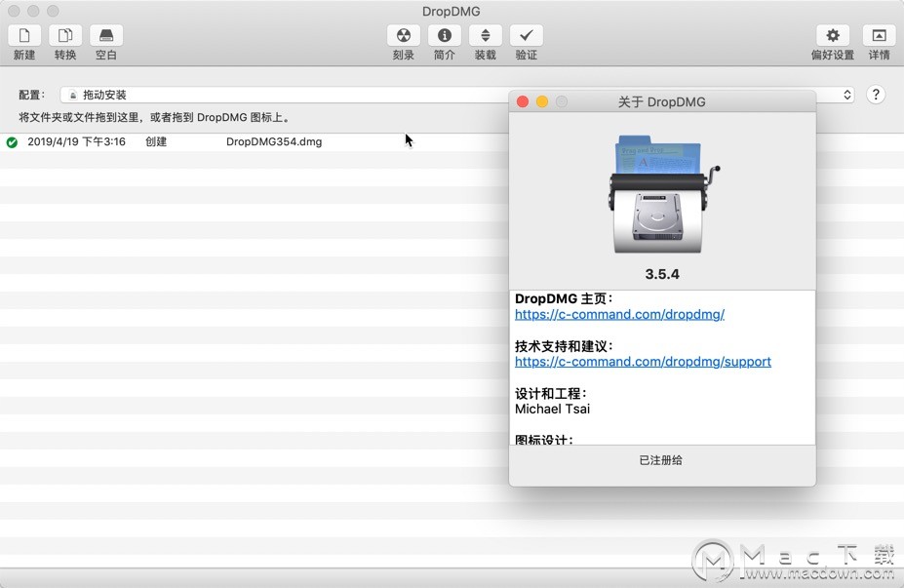Click the 2019/4/19 下午3:16 timestamp
The height and width of the screenshot is (588, 904).
[x=76, y=141]
